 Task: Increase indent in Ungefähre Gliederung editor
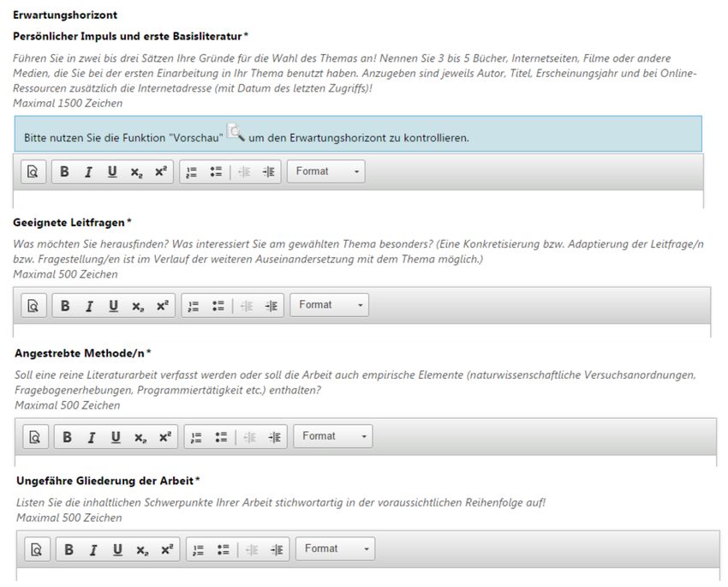click(x=277, y=550)
